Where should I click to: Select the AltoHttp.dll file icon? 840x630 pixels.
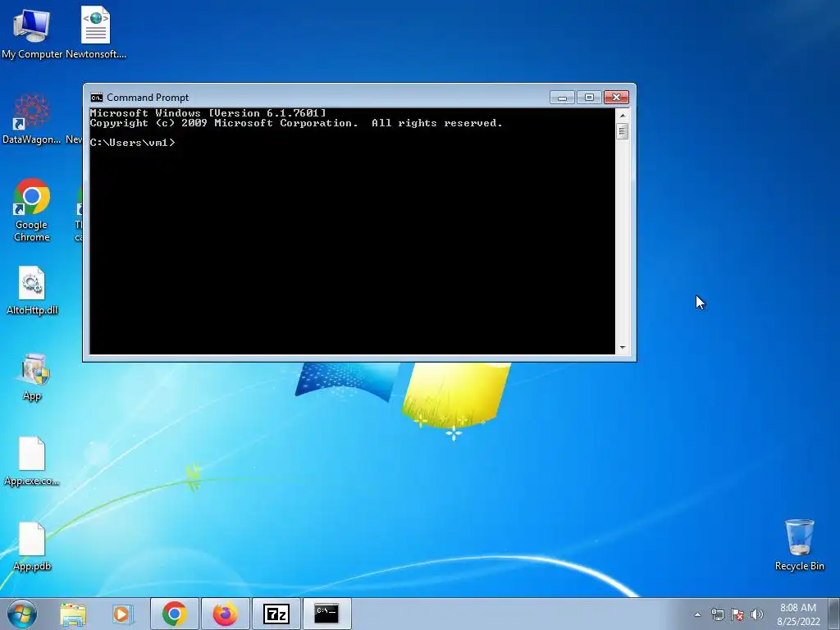[x=32, y=290]
